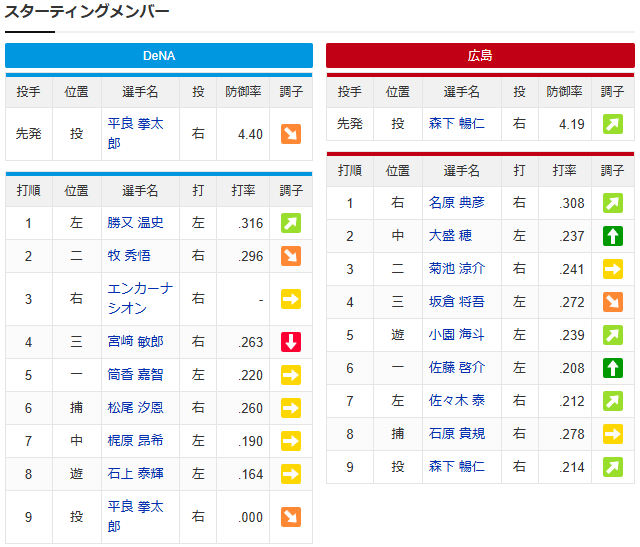Viewport: 640px width, 547px height.
Task: Click batting average .000 for 平良 拳太郎
Action: [251, 517]
